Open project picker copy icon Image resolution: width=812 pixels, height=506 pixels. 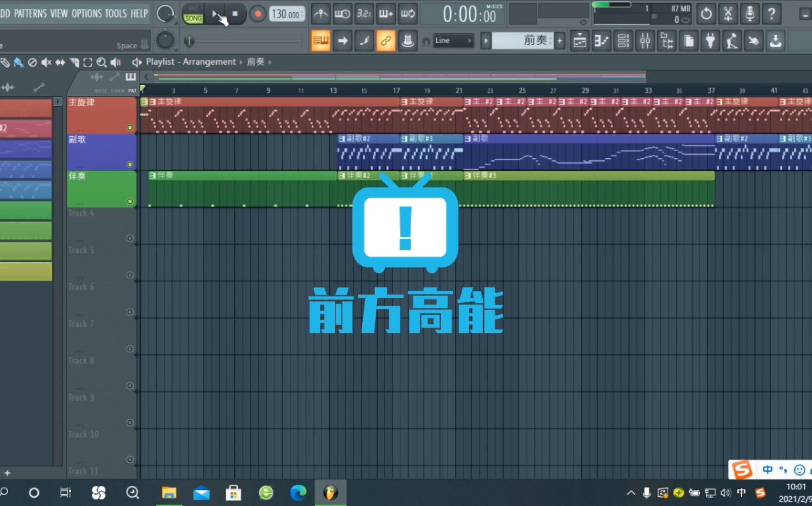click(x=688, y=41)
